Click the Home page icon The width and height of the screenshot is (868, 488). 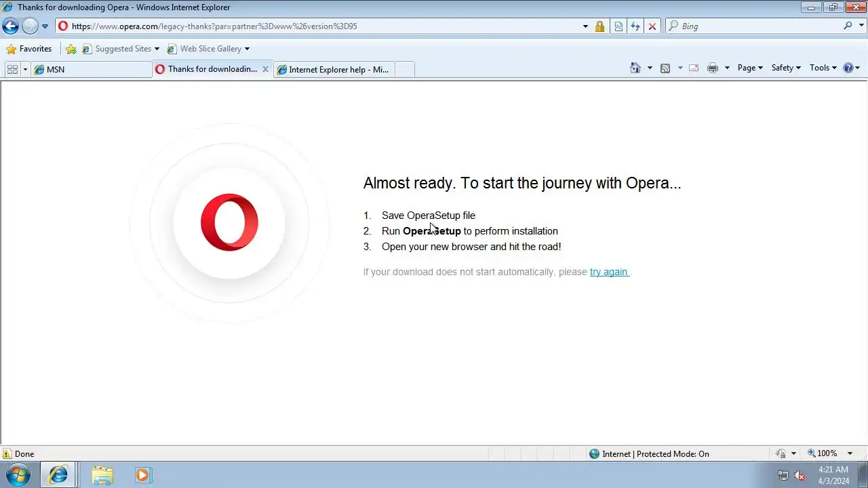635,68
